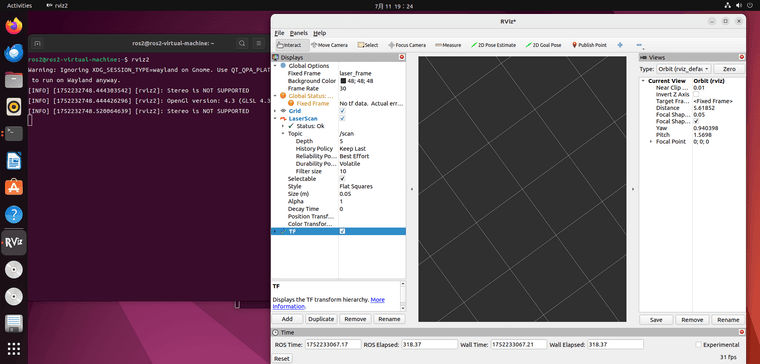Collapse the Topic node under LaserScan

(x=283, y=133)
